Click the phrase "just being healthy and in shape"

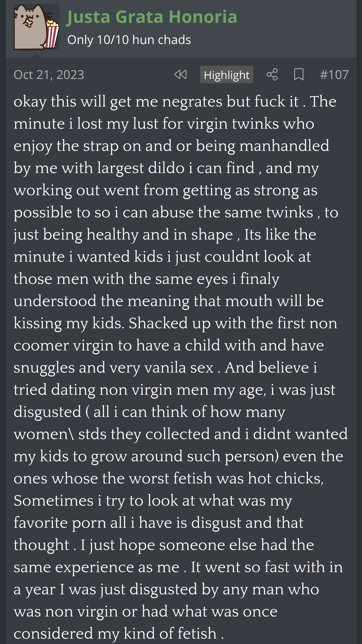(x=123, y=234)
